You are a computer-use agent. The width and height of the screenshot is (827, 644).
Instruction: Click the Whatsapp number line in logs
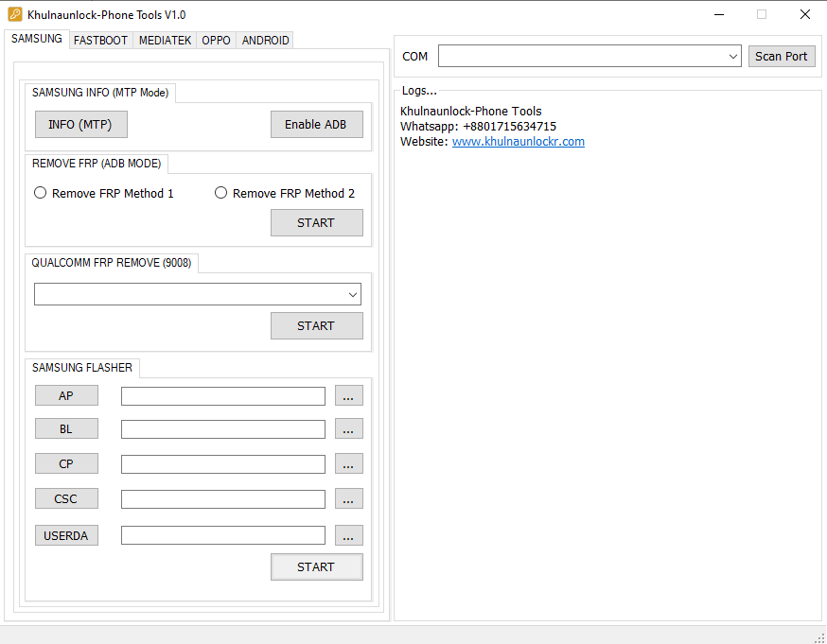click(478, 127)
